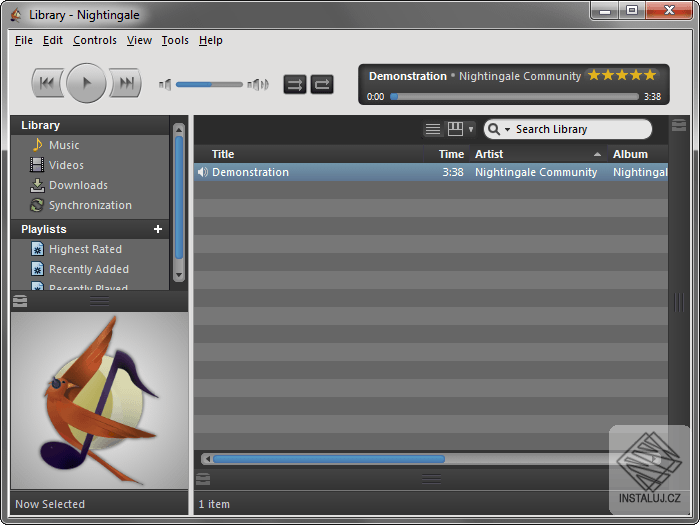This screenshot has width=700, height=525.
Task: Click the Library sidebar header
Action: point(41,125)
